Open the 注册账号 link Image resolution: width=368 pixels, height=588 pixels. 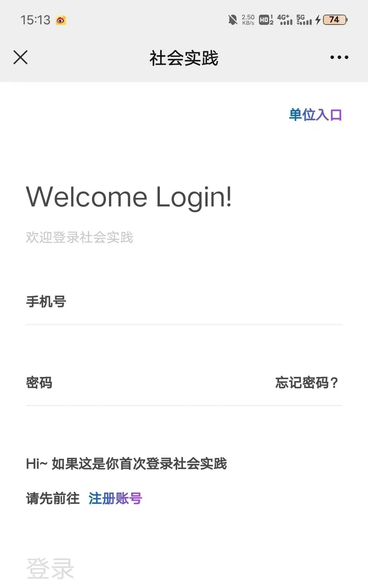115,498
